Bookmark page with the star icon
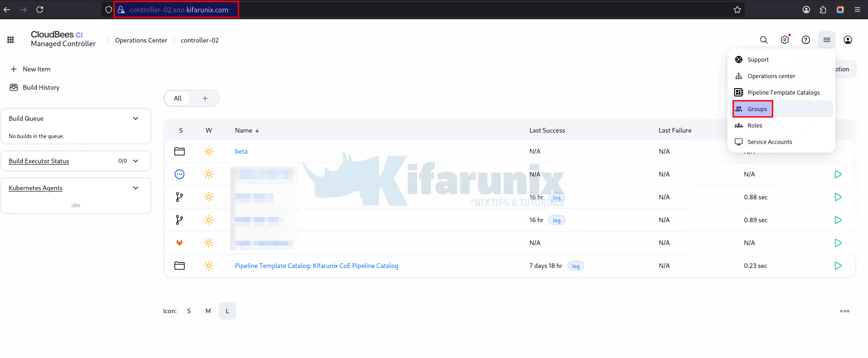 737,10
